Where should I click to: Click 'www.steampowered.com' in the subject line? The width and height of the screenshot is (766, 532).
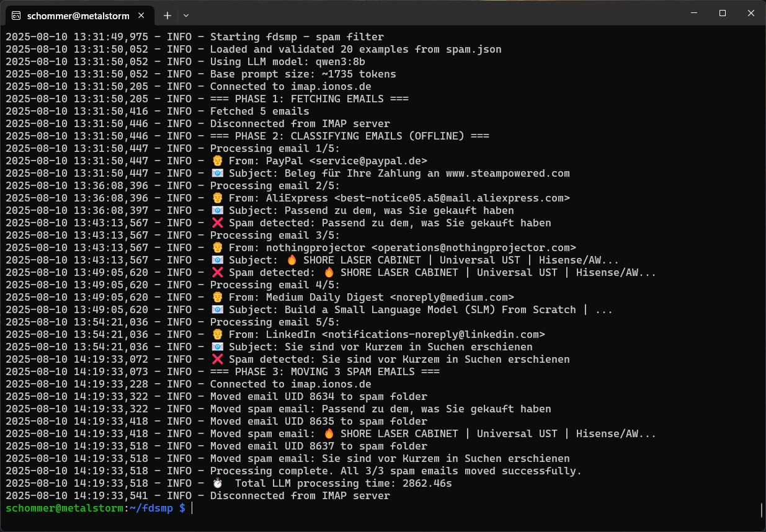(508, 173)
